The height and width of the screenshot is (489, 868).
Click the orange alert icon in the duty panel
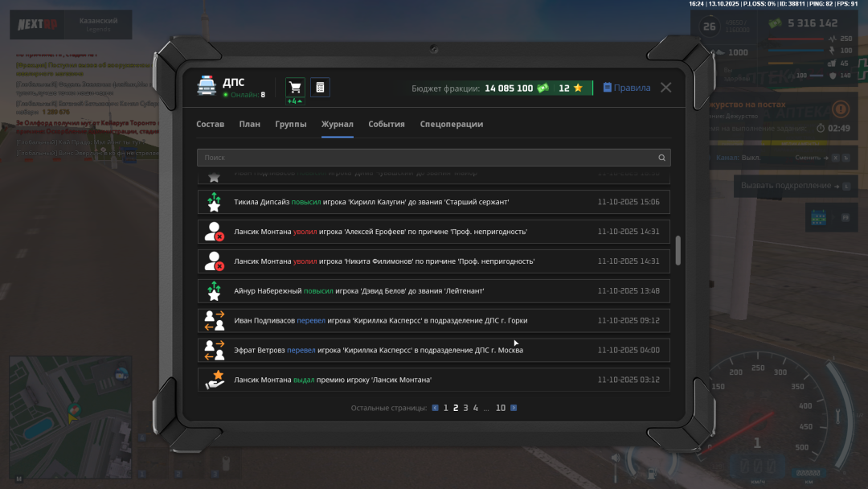pos(840,109)
